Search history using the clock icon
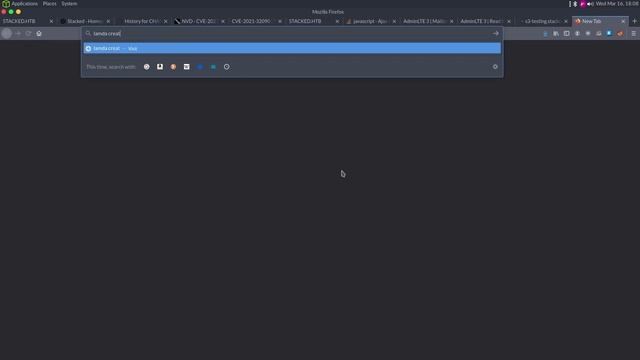This screenshot has height=360, width=640. click(x=227, y=67)
